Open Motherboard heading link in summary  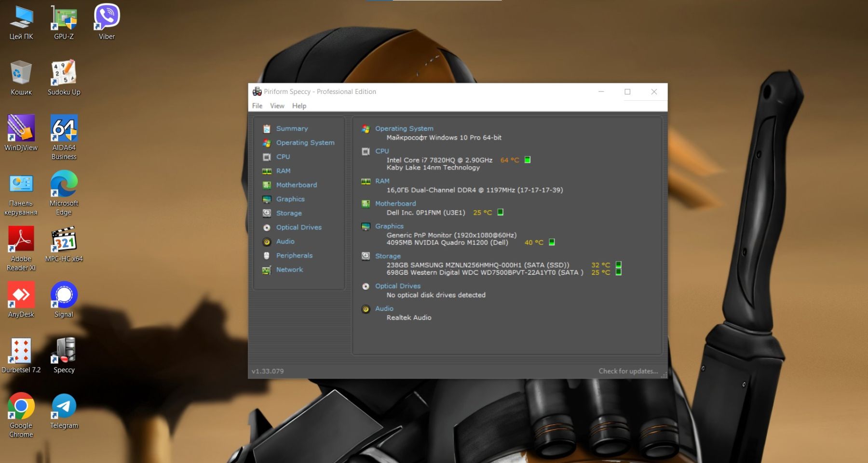point(395,204)
